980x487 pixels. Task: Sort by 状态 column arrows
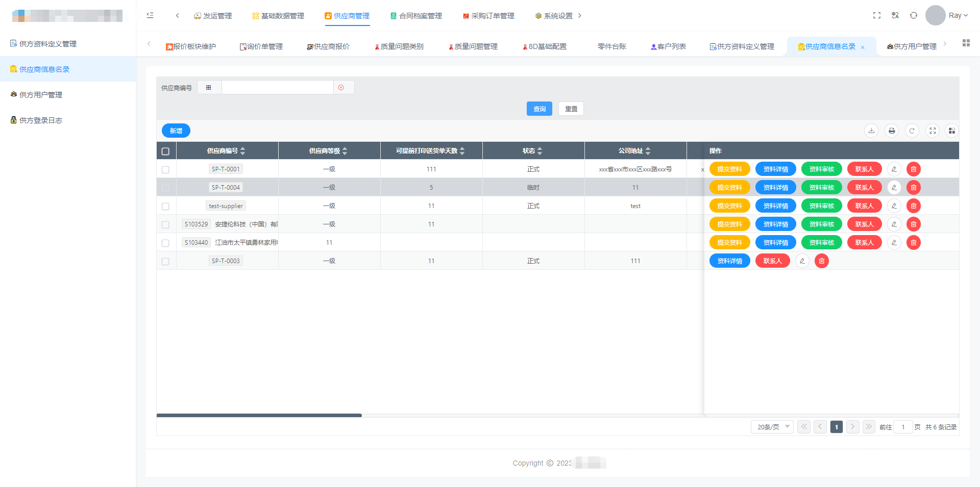click(540, 151)
